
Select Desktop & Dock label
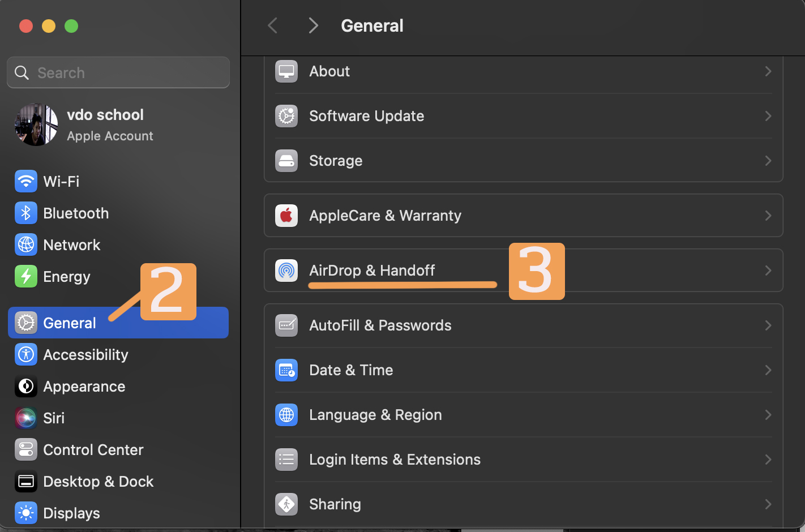pos(99,482)
